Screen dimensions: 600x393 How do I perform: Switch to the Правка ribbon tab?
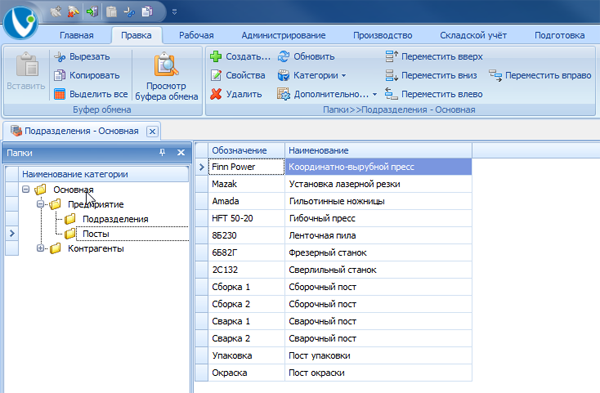tap(136, 35)
